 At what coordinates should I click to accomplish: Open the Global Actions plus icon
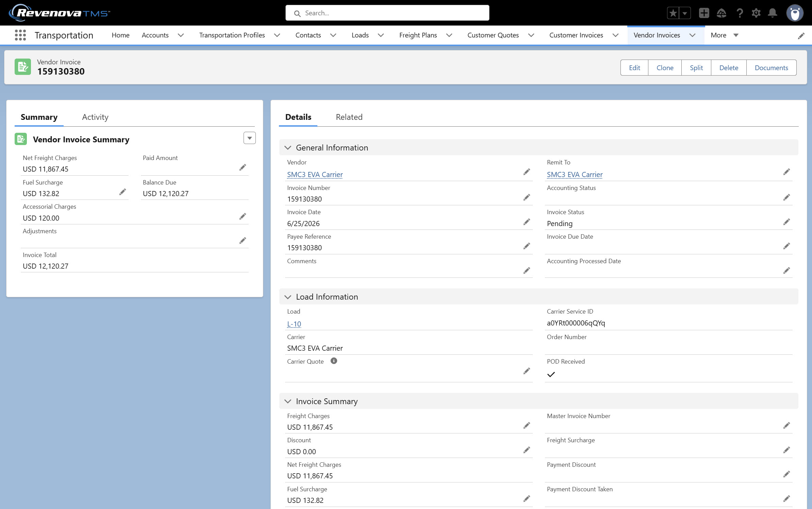(704, 13)
